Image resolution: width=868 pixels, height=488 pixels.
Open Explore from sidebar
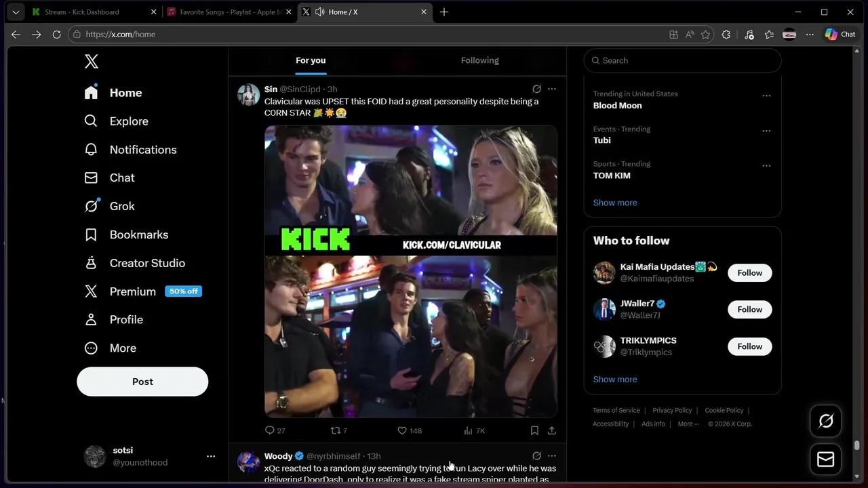pos(116,121)
